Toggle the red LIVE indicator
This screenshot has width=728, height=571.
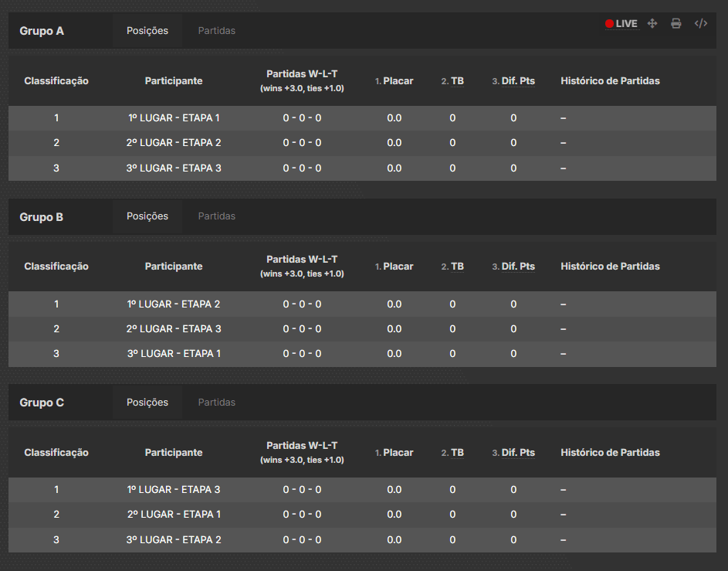point(621,24)
